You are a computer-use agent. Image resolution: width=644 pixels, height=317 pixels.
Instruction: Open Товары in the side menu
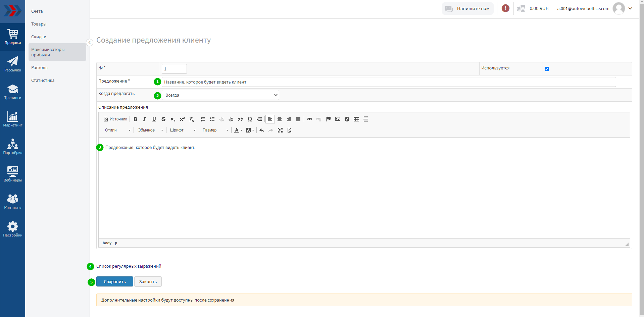click(39, 24)
